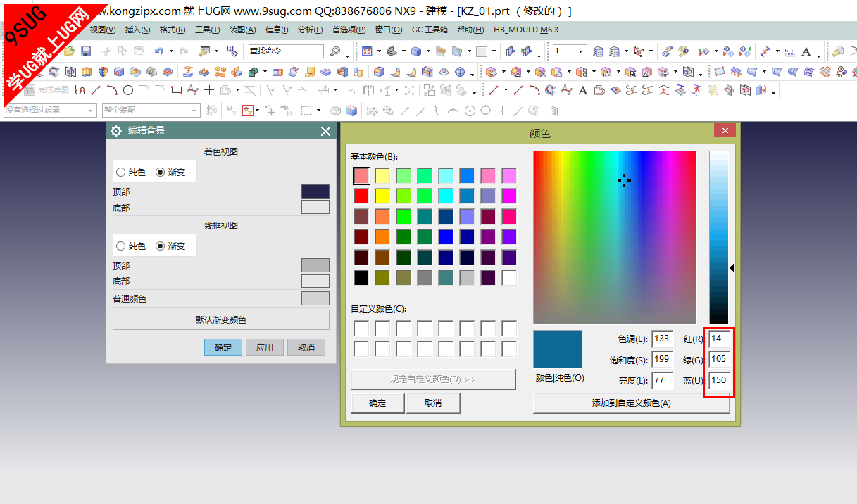
Task: Click the Quadrant Point snap icon
Action: point(485,111)
